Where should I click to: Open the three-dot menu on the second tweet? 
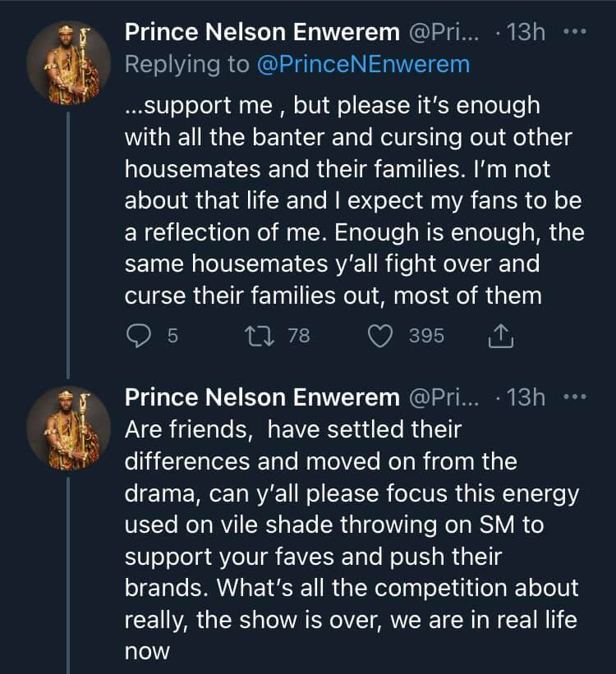coord(572,397)
